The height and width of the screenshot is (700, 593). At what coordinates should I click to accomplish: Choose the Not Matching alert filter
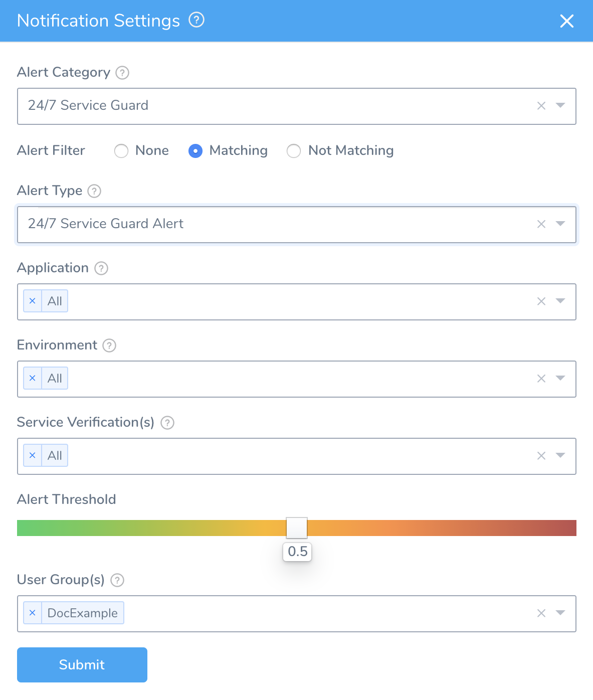pyautogui.click(x=294, y=151)
